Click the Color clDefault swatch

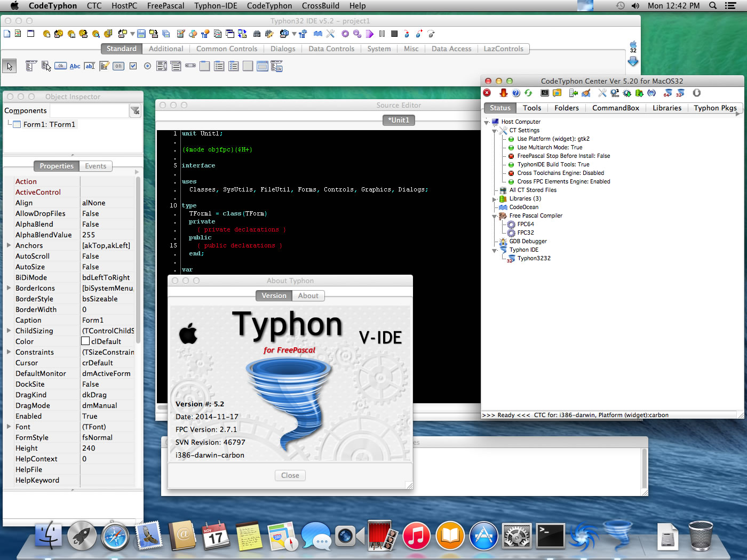[x=85, y=341]
